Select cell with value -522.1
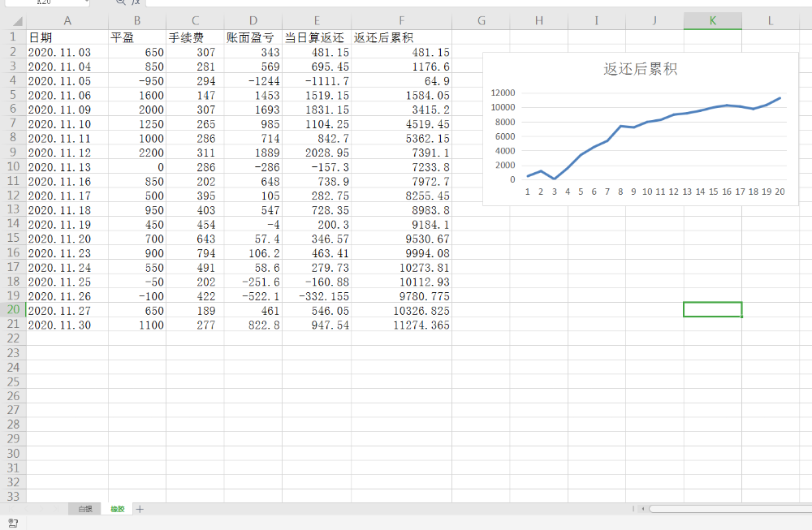This screenshot has height=530, width=812. 253,296
